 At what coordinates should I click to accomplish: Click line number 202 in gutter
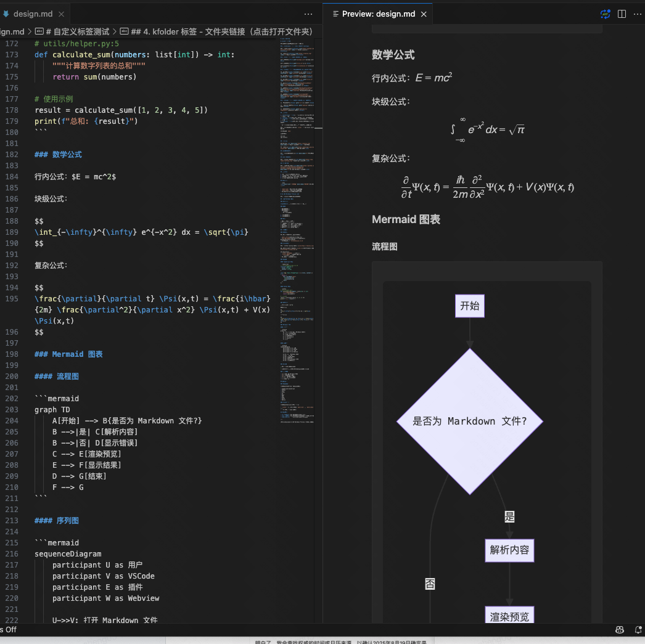(12, 399)
